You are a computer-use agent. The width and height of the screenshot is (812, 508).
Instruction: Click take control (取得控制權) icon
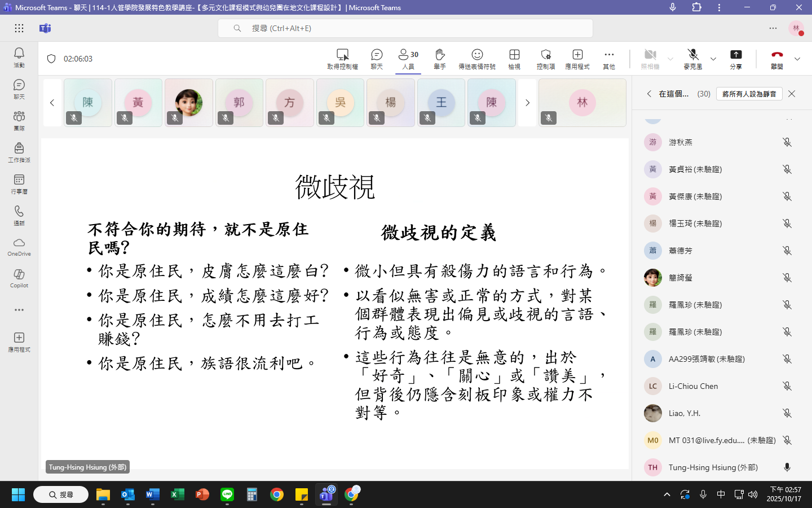[x=342, y=58]
